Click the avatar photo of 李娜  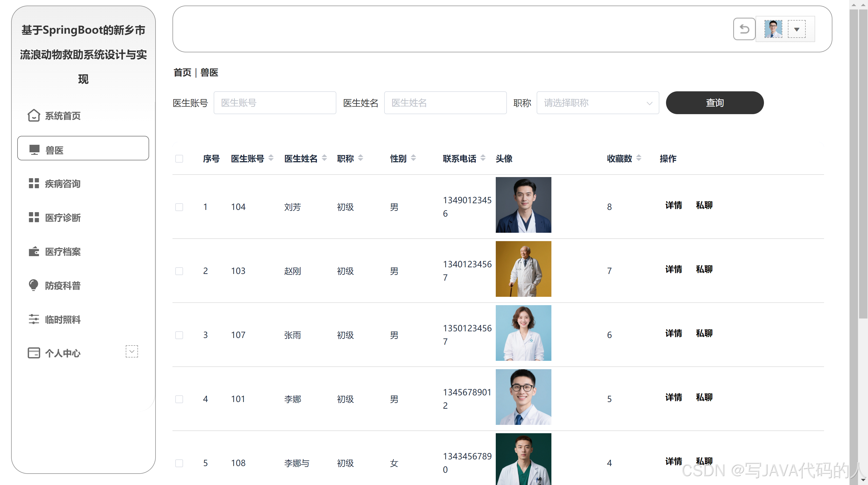(x=523, y=397)
